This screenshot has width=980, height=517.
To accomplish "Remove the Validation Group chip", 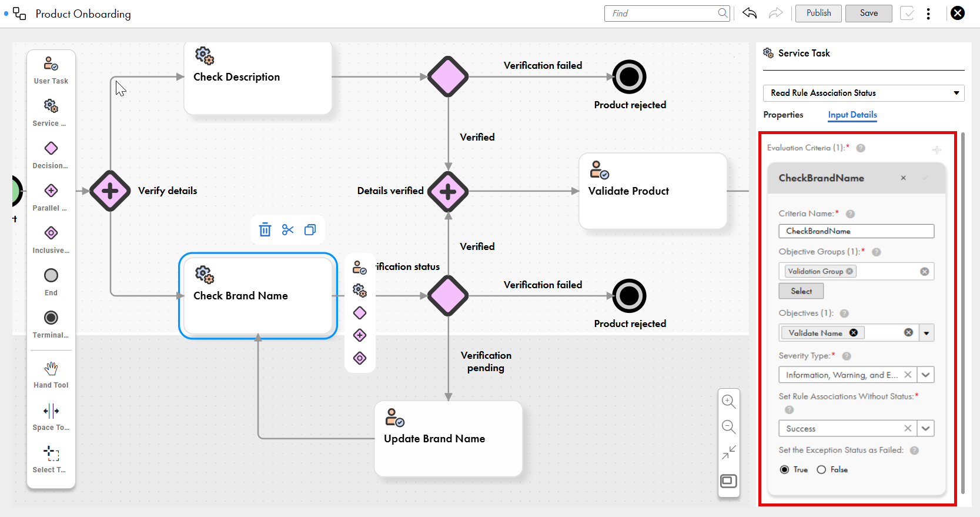I will click(849, 271).
